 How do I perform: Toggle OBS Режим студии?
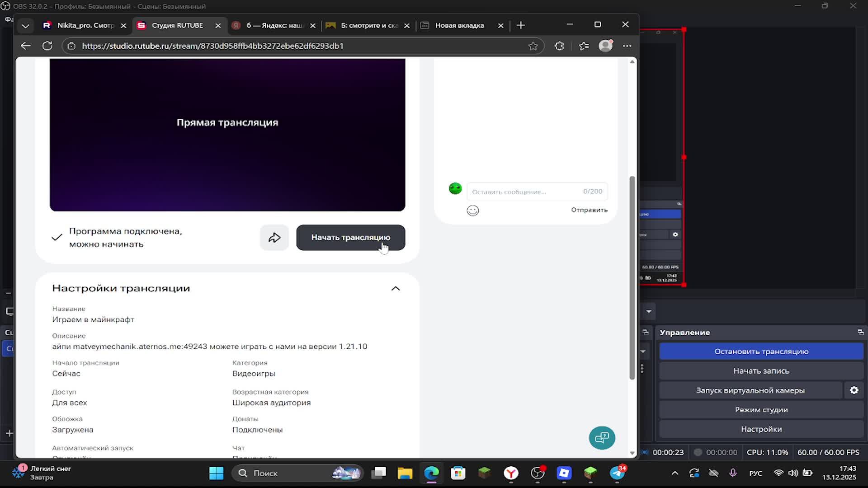coord(761,410)
